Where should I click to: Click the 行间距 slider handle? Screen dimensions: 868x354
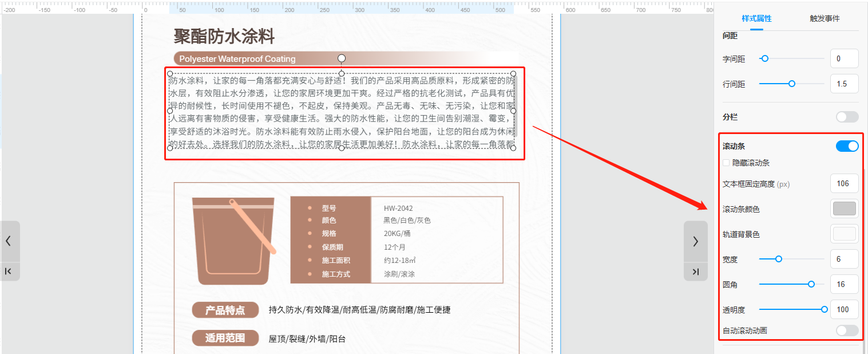pos(792,84)
